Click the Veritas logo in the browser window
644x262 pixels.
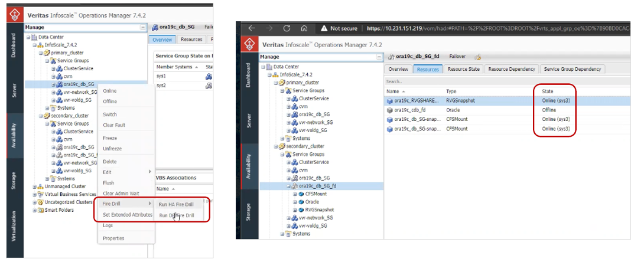249,44
